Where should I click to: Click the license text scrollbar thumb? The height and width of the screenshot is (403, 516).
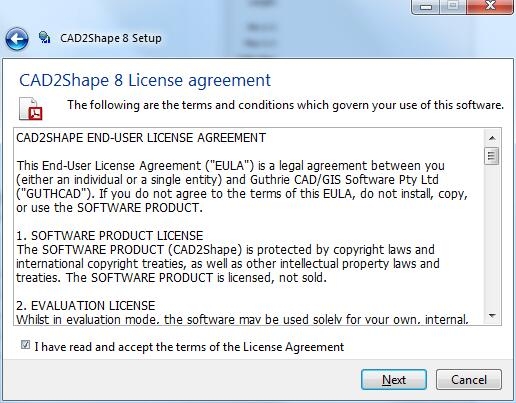[x=491, y=156]
